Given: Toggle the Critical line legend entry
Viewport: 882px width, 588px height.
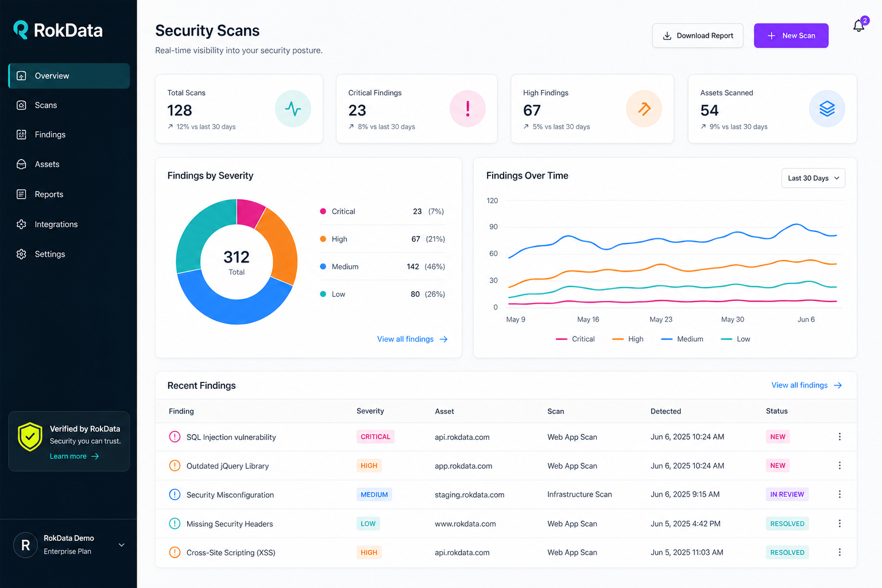Looking at the screenshot, I should pos(575,339).
